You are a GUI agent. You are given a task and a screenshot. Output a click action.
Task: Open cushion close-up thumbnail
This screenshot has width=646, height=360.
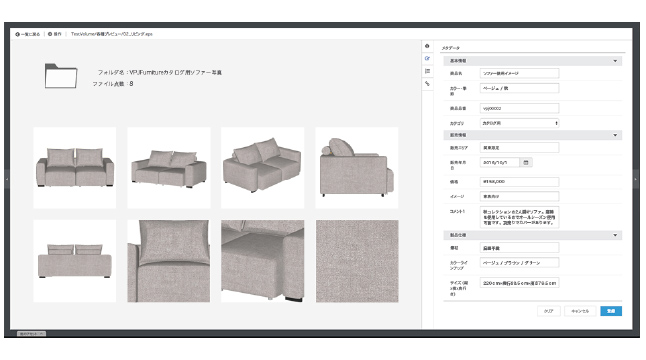(x=169, y=261)
